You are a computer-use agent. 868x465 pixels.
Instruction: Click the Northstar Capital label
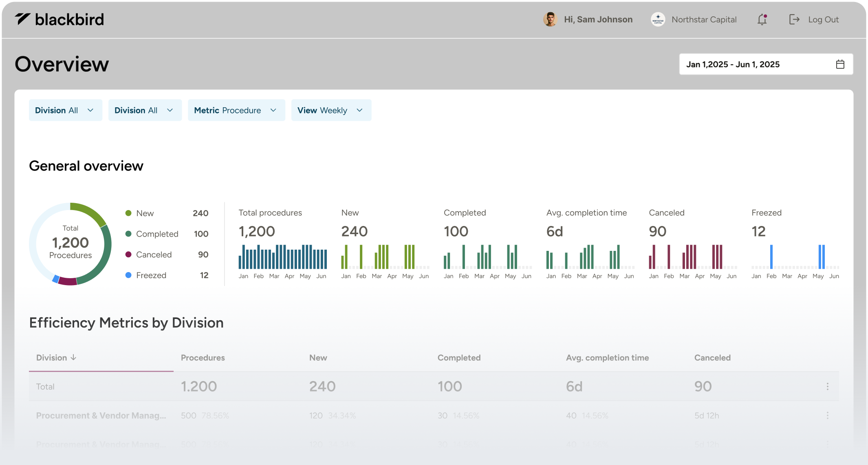pos(704,20)
